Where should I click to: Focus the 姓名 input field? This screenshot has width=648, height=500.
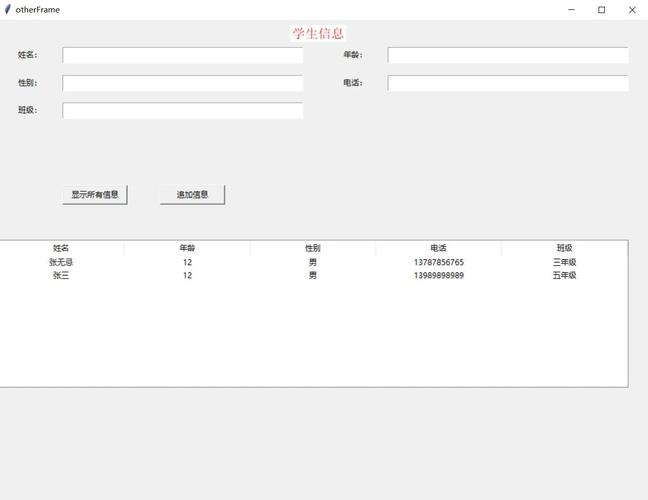[x=182, y=55]
